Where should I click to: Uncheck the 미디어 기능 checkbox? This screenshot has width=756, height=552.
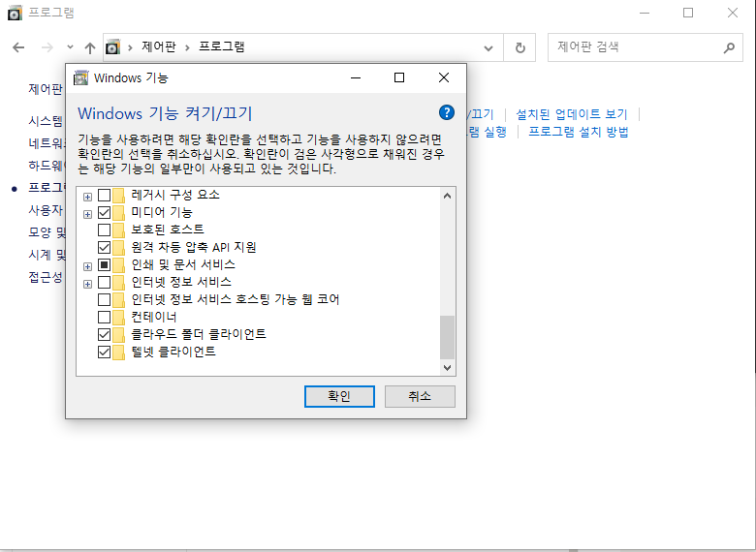pyautogui.click(x=104, y=212)
